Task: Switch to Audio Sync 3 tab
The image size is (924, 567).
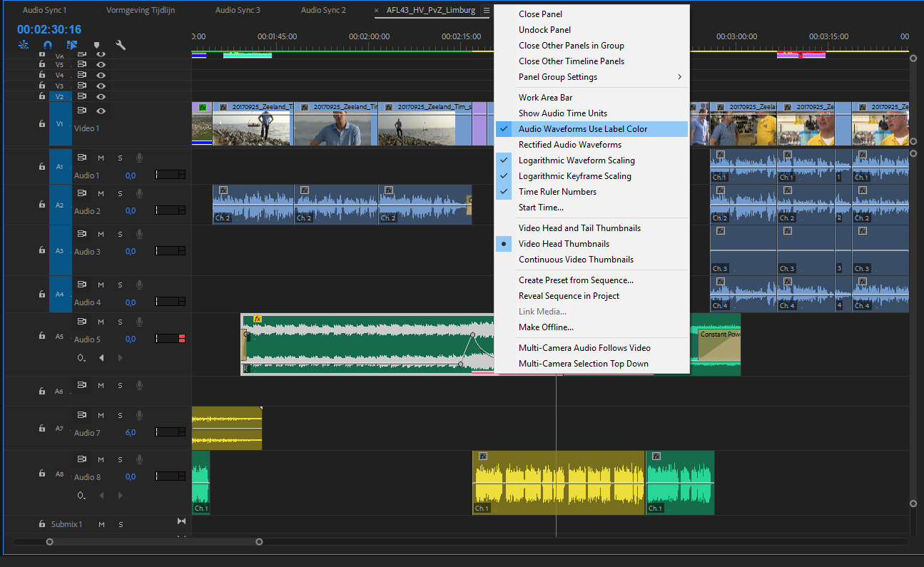Action: (x=237, y=10)
